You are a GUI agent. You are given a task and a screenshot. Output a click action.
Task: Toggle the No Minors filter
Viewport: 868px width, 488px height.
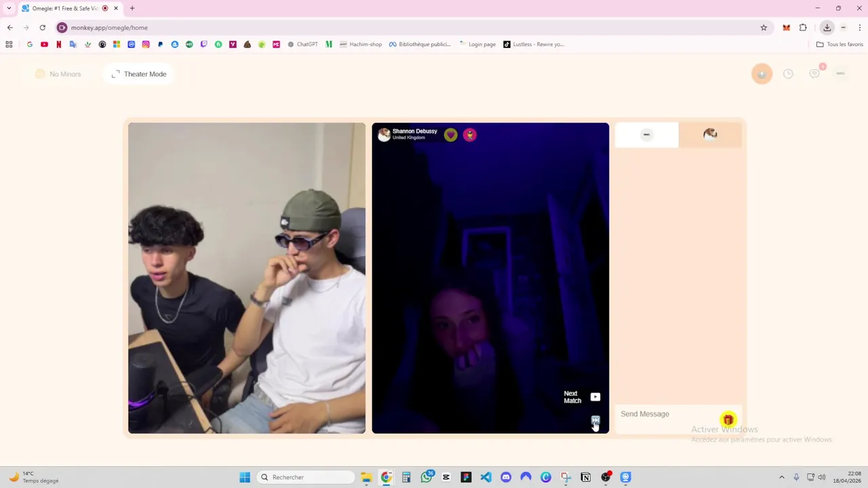(58, 74)
